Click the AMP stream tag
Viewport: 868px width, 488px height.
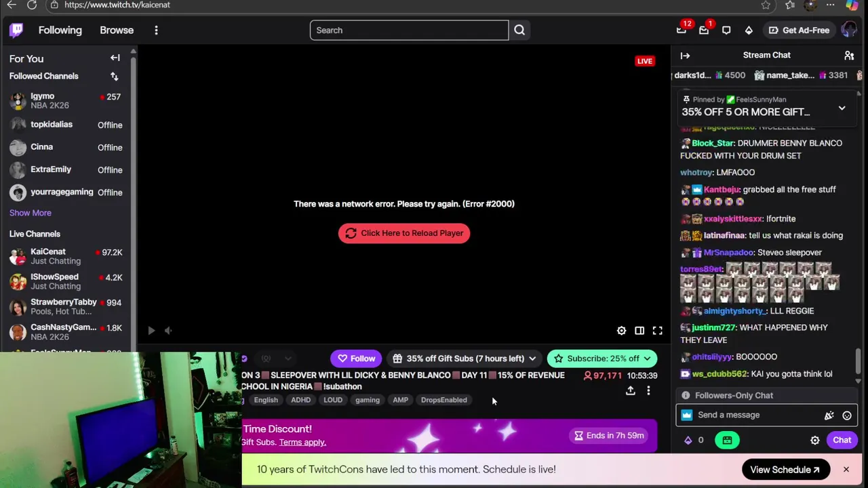pos(401,400)
